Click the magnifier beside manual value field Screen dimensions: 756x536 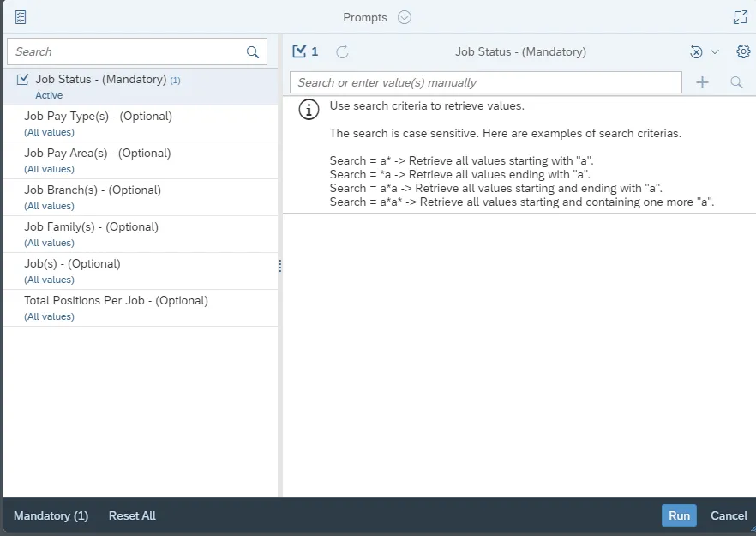(x=736, y=82)
